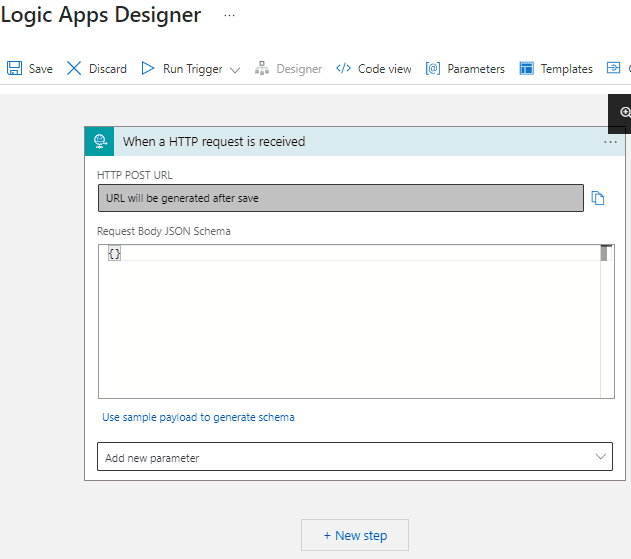
Task: Click the Save floppy disk icon
Action: pos(14,68)
